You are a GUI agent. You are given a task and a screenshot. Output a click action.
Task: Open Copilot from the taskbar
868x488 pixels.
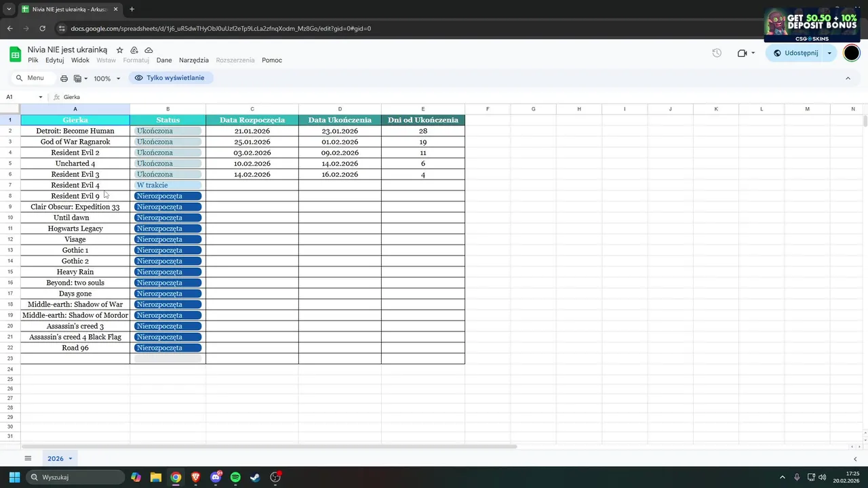(x=136, y=477)
